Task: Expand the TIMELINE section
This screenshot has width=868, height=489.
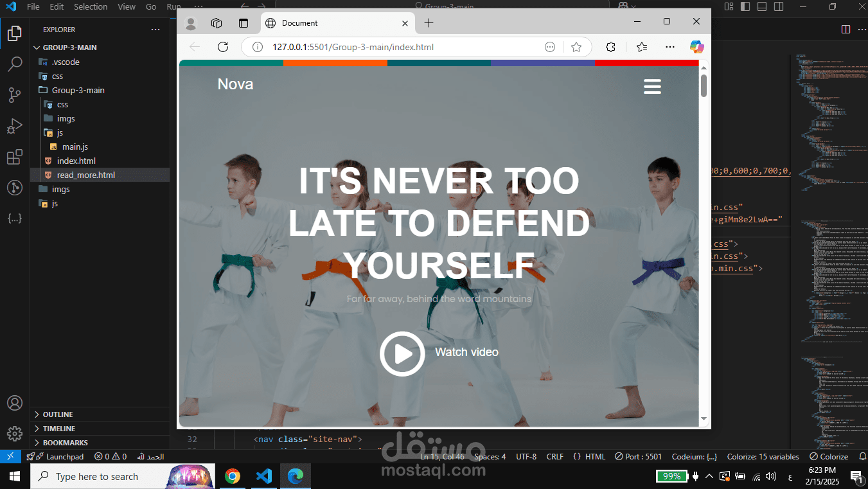Action: tap(100, 429)
